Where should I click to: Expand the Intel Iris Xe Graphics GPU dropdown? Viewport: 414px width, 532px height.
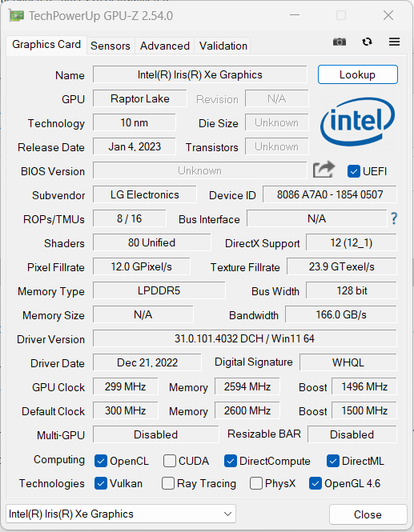(x=121, y=514)
